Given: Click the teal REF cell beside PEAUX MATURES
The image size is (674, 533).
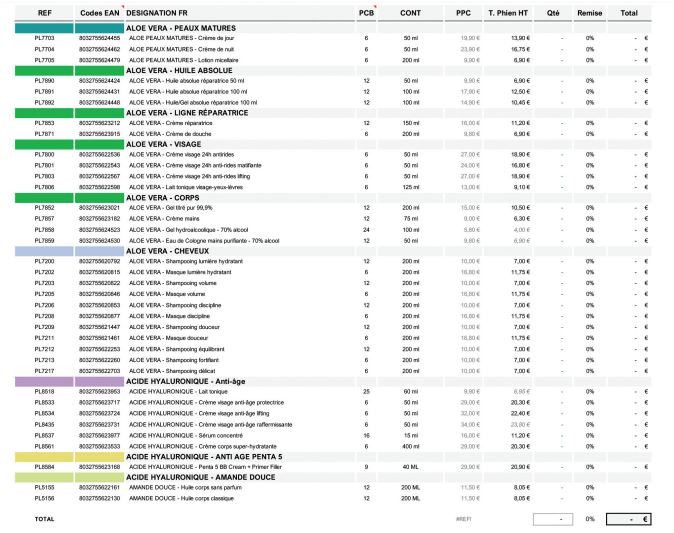Looking at the screenshot, I should click(44, 28).
